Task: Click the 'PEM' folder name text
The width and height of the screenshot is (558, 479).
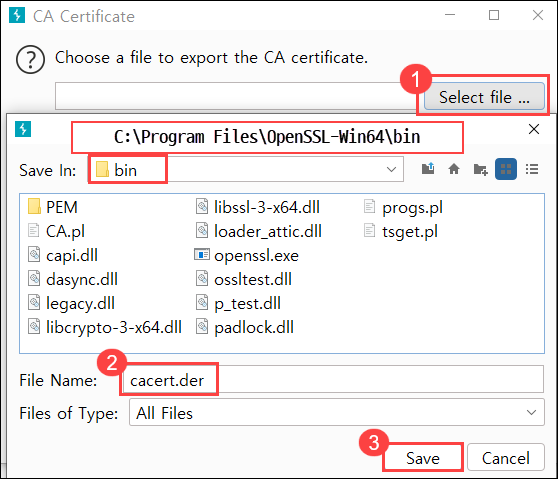Action: pyautogui.click(x=62, y=207)
